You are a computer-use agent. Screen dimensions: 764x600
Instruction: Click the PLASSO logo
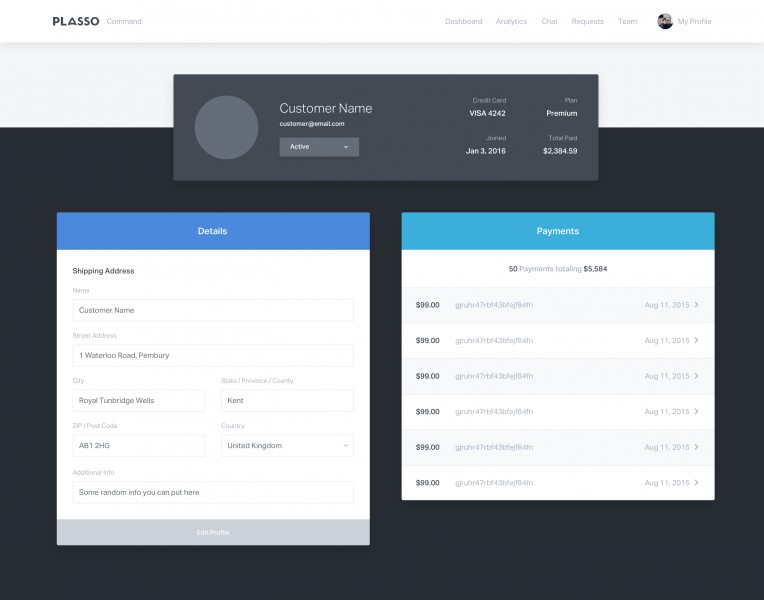pyautogui.click(x=76, y=21)
